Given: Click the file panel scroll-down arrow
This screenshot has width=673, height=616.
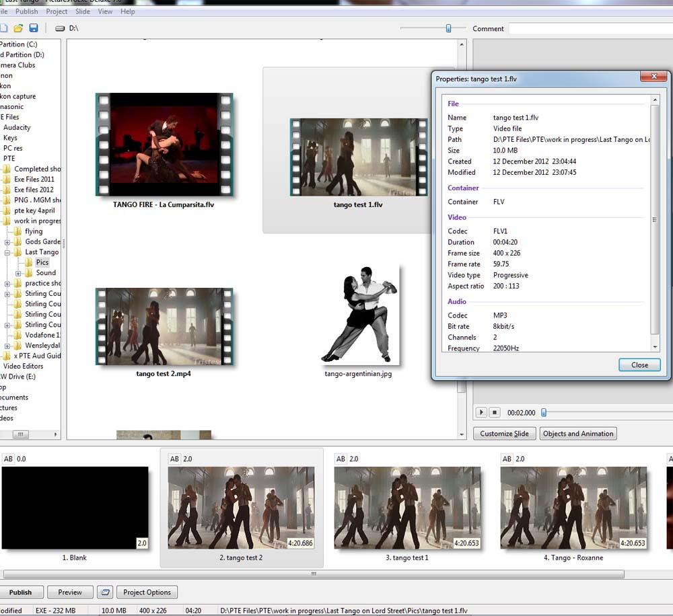Looking at the screenshot, I should click(462, 434).
